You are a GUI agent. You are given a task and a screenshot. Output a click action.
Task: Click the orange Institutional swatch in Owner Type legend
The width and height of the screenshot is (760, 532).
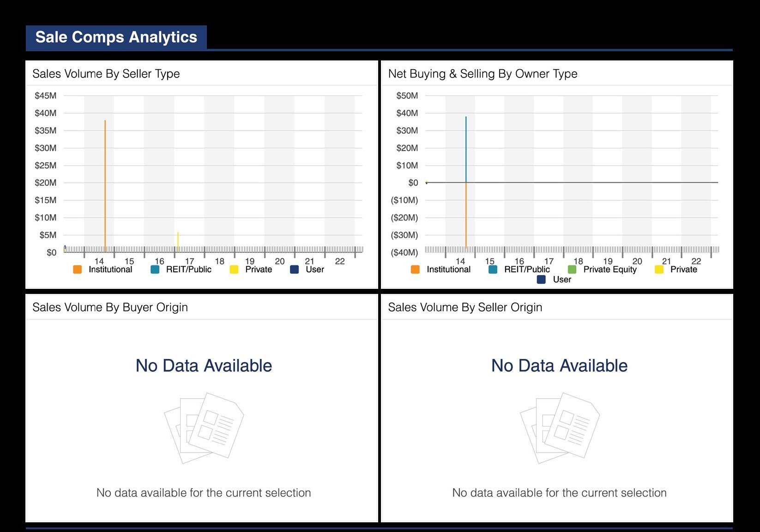[415, 269]
